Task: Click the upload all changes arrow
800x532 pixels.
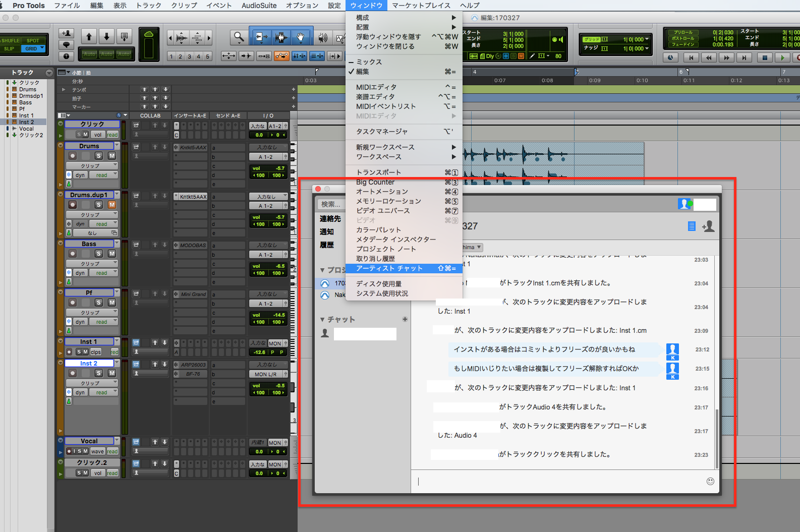Action: coord(89,36)
